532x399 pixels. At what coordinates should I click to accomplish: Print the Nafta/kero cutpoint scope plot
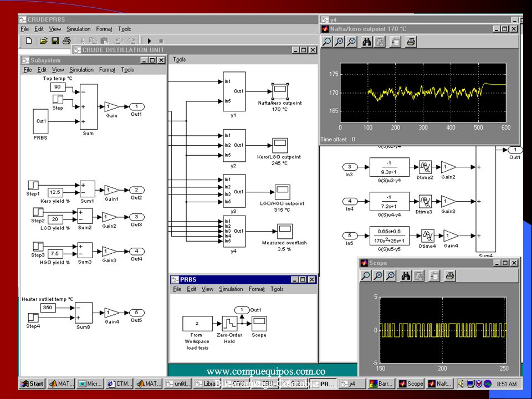pos(411,42)
